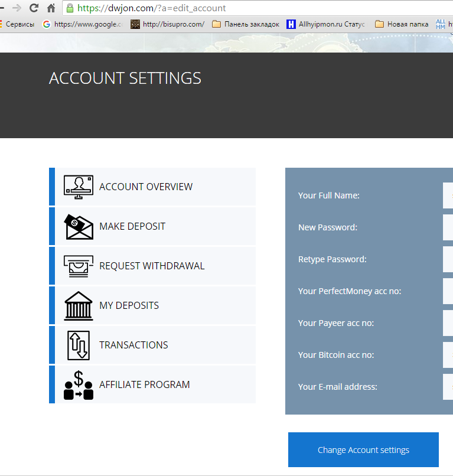
Task: Click the 'Your Payeer acc no:' label
Action: coord(336,323)
